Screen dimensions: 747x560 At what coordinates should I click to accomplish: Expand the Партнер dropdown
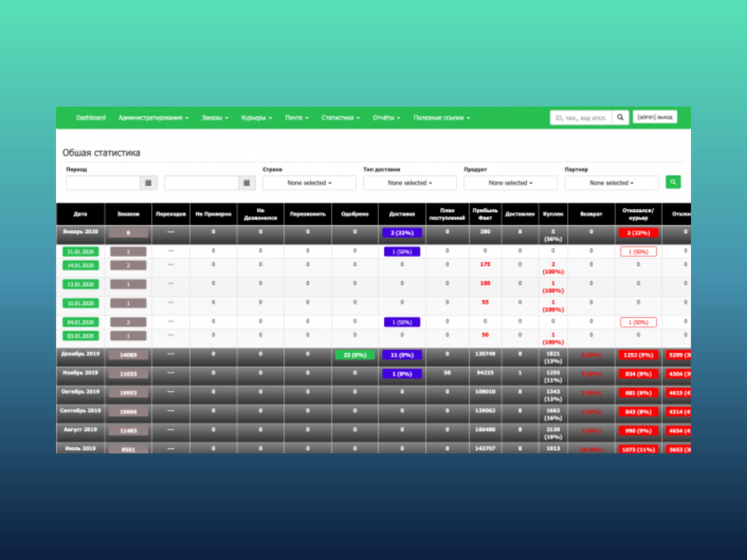(x=612, y=183)
